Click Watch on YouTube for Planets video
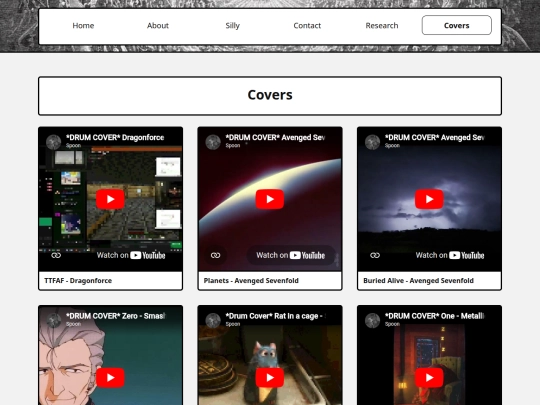 [290, 255]
